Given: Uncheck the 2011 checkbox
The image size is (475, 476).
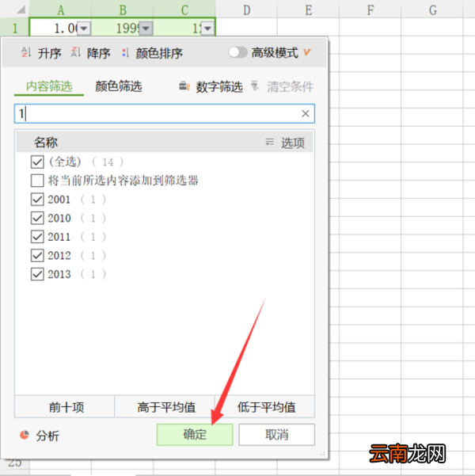Looking at the screenshot, I should pyautogui.click(x=37, y=237).
